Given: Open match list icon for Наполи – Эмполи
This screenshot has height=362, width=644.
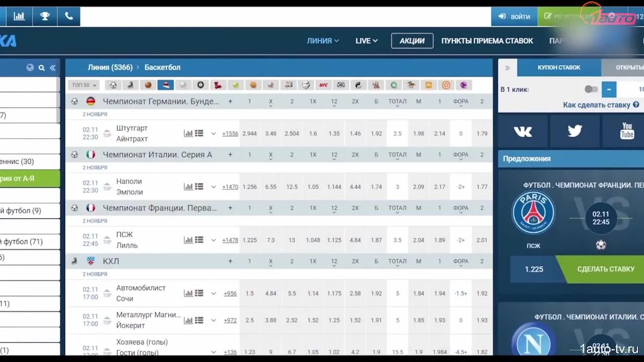Looking at the screenshot, I should (x=199, y=187).
